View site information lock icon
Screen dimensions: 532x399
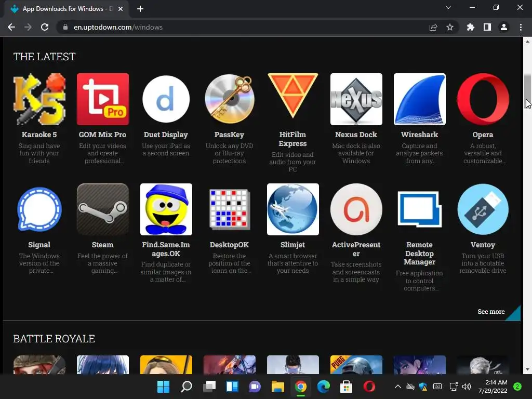click(x=65, y=27)
